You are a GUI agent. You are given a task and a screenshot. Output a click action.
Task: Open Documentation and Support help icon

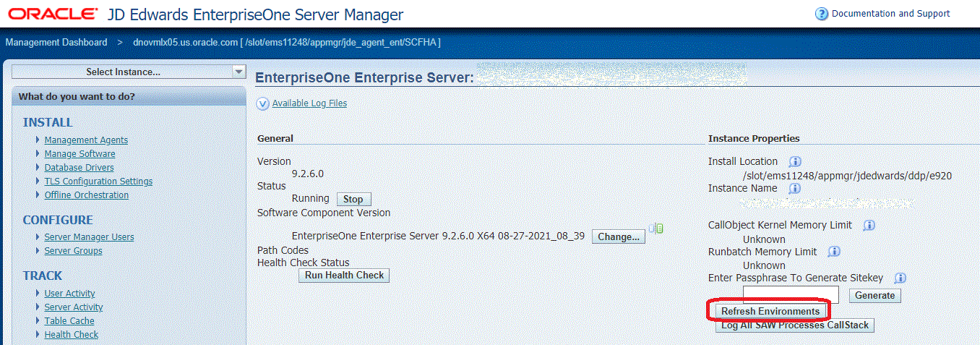click(821, 14)
